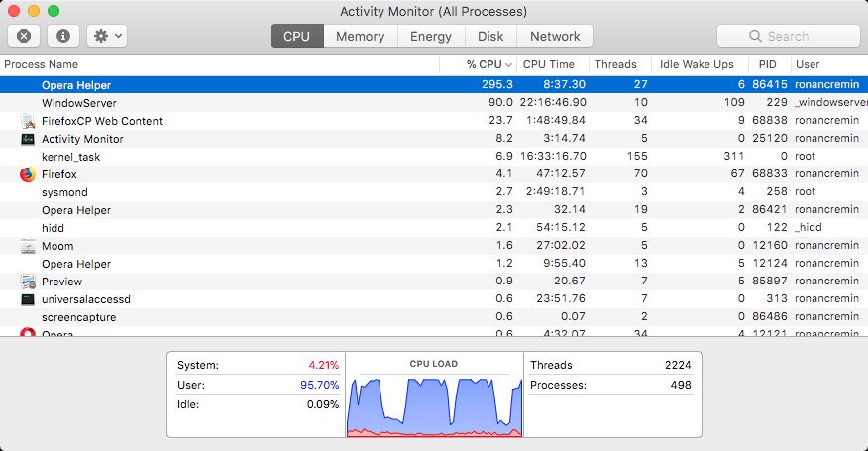Click the universalaccessd process icon

click(x=27, y=299)
